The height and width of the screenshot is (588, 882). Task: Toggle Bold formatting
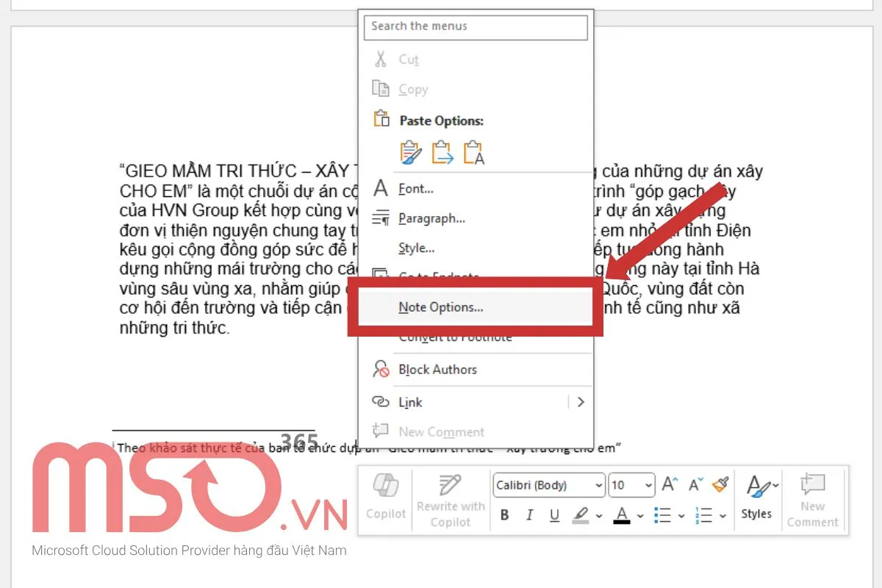pyautogui.click(x=504, y=515)
